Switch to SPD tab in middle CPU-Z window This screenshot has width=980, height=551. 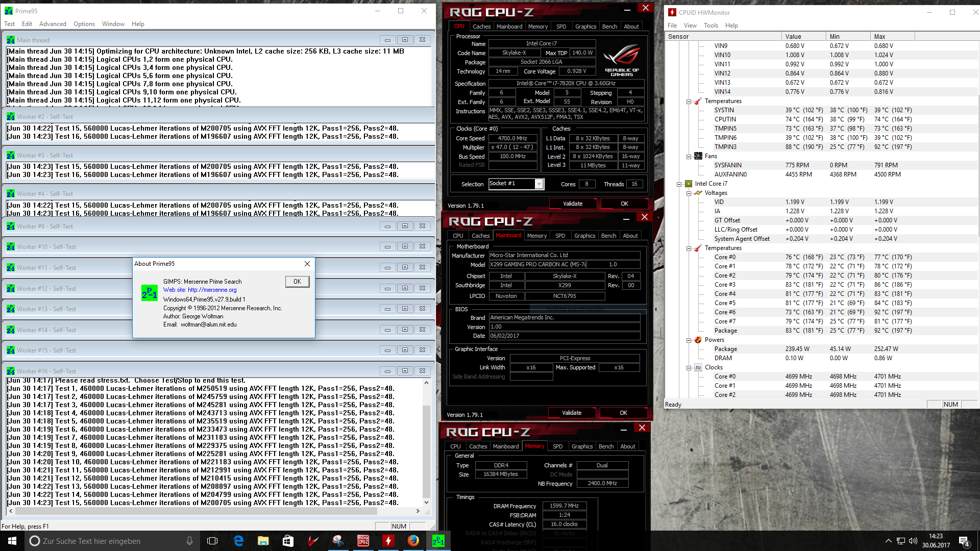pyautogui.click(x=560, y=236)
